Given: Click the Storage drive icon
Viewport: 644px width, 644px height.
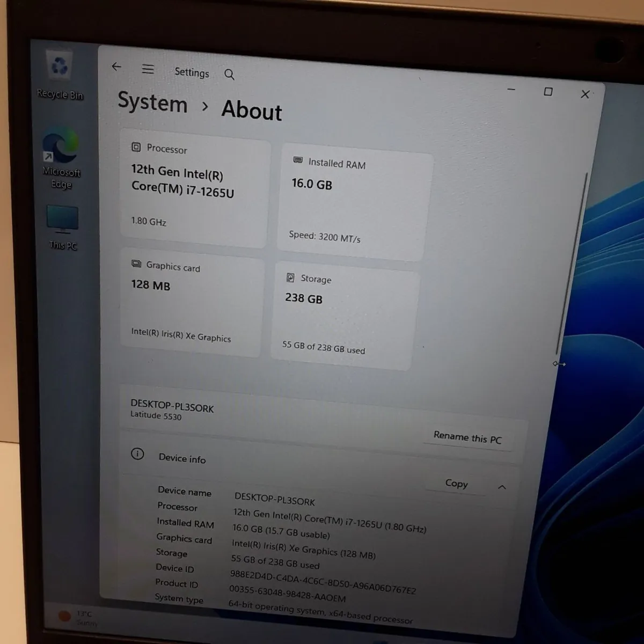Looking at the screenshot, I should pyautogui.click(x=290, y=277).
